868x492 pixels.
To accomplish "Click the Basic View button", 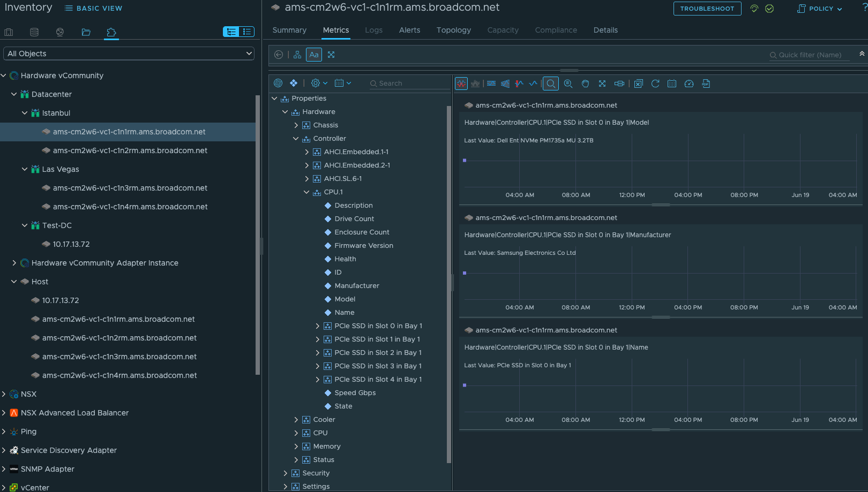I will tap(94, 9).
